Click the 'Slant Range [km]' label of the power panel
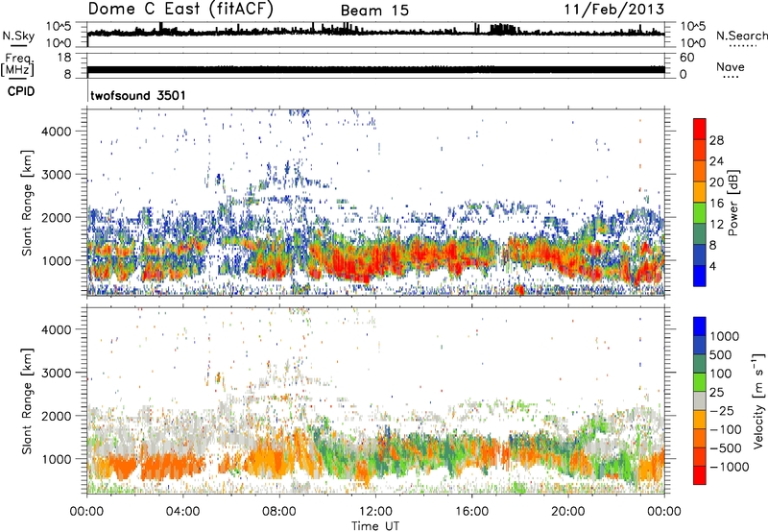 [x=27, y=203]
